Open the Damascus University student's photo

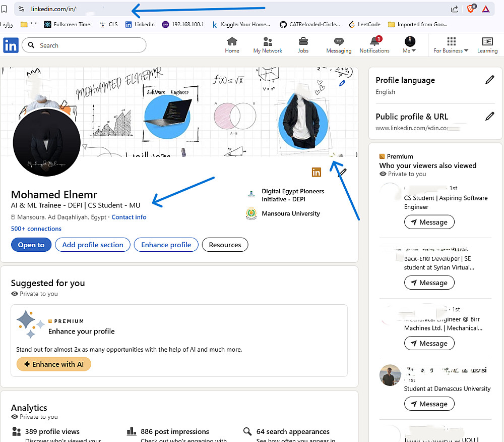click(x=390, y=375)
